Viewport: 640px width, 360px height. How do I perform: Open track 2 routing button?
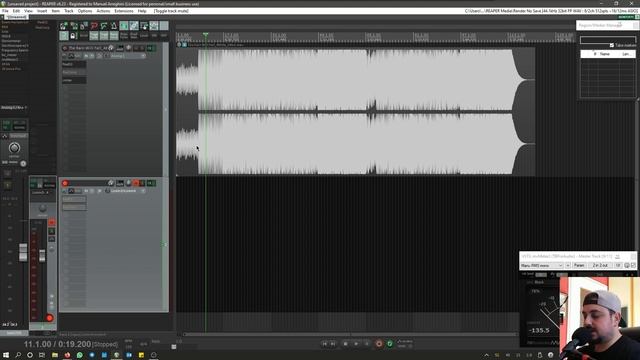(120, 183)
